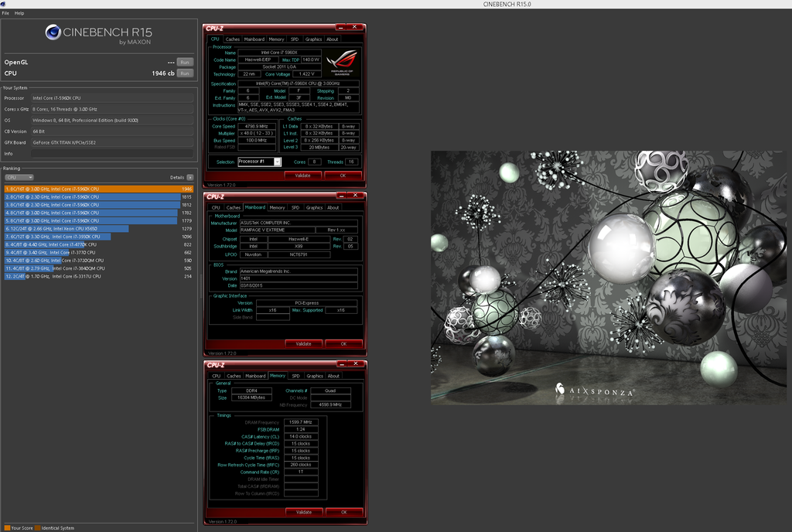The image size is (792, 532).
Task: Open Graphics tab in CPU-Z processor window
Action: point(313,39)
